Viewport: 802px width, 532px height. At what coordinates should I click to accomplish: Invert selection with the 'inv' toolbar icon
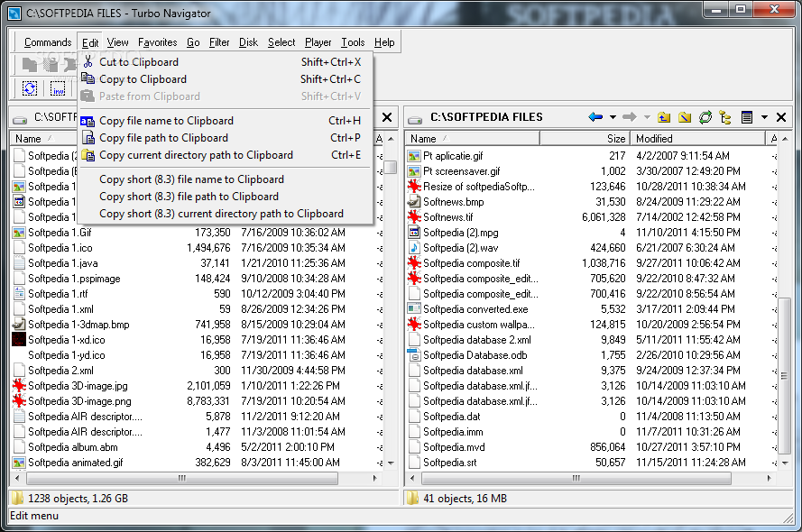point(58,88)
